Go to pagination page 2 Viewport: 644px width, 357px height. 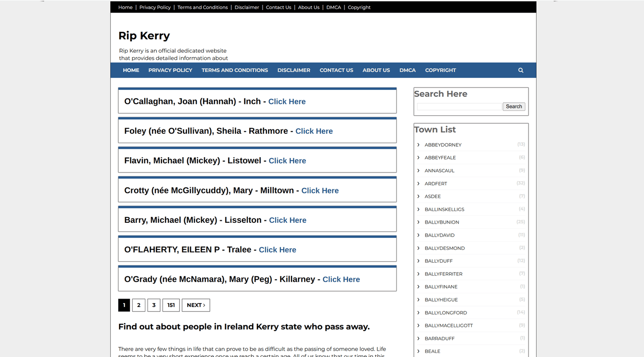tap(138, 305)
